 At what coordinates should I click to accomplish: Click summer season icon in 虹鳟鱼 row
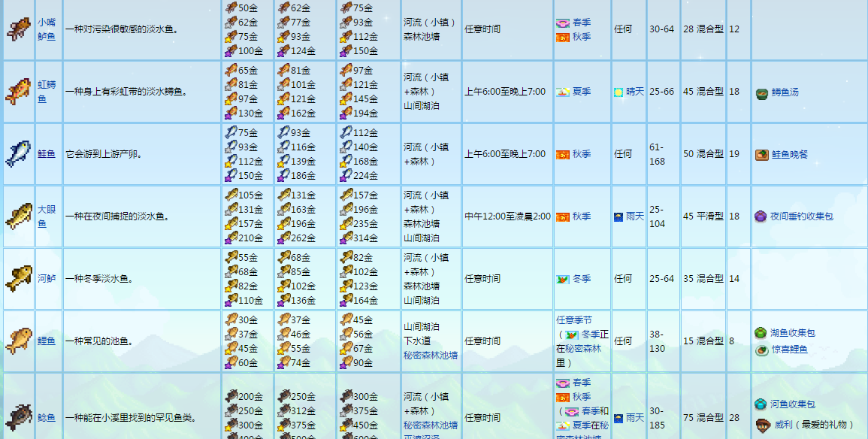563,92
